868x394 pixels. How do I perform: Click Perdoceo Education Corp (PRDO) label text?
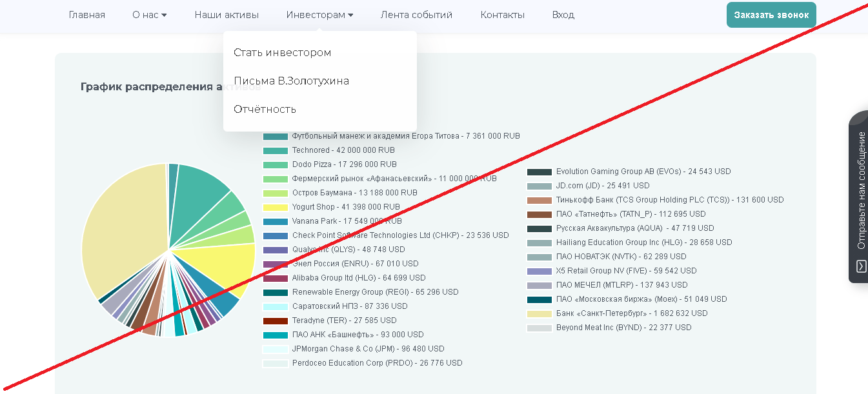coord(378,363)
